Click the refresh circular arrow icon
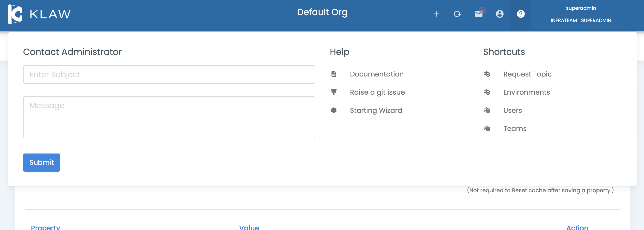This screenshot has height=230, width=644. pos(457,14)
